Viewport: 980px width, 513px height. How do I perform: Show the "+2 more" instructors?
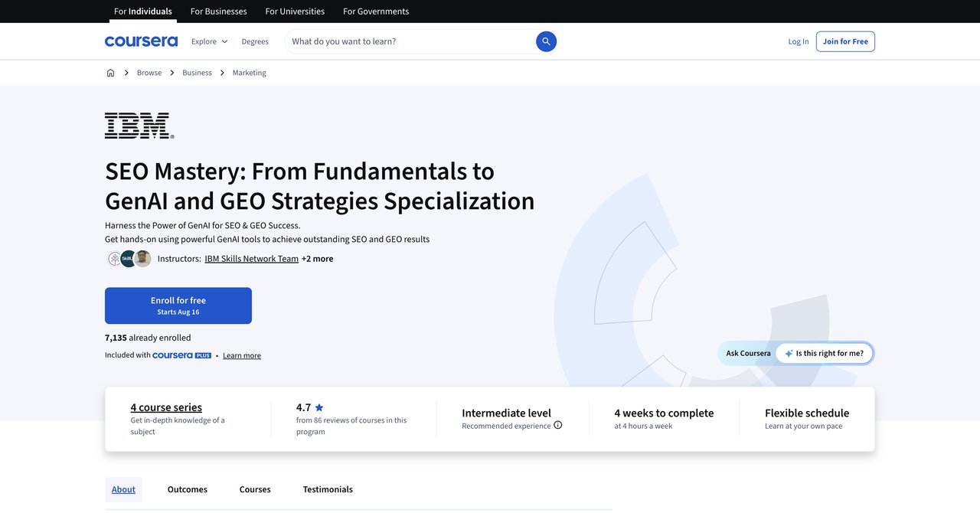tap(318, 259)
